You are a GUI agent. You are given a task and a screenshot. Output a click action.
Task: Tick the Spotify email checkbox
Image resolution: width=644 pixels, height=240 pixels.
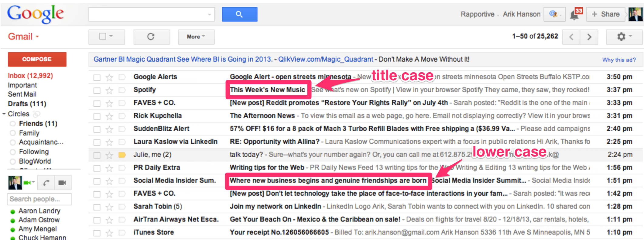[x=97, y=91]
